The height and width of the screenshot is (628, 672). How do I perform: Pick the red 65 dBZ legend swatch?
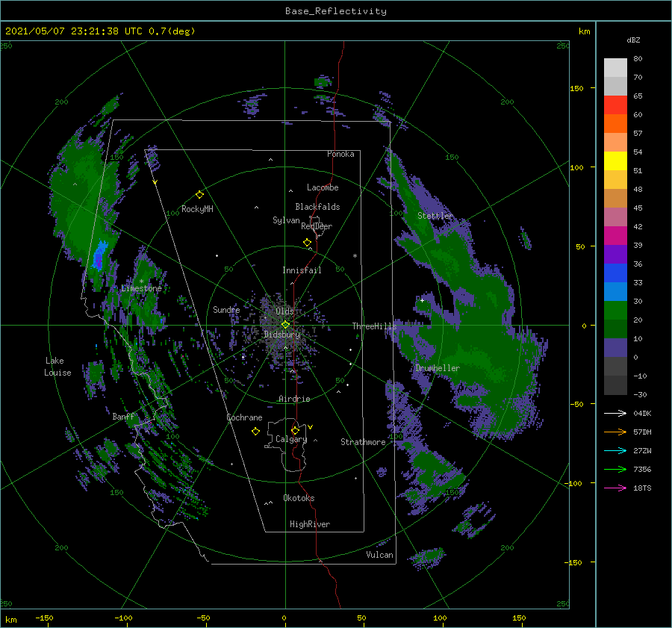pyautogui.click(x=615, y=105)
